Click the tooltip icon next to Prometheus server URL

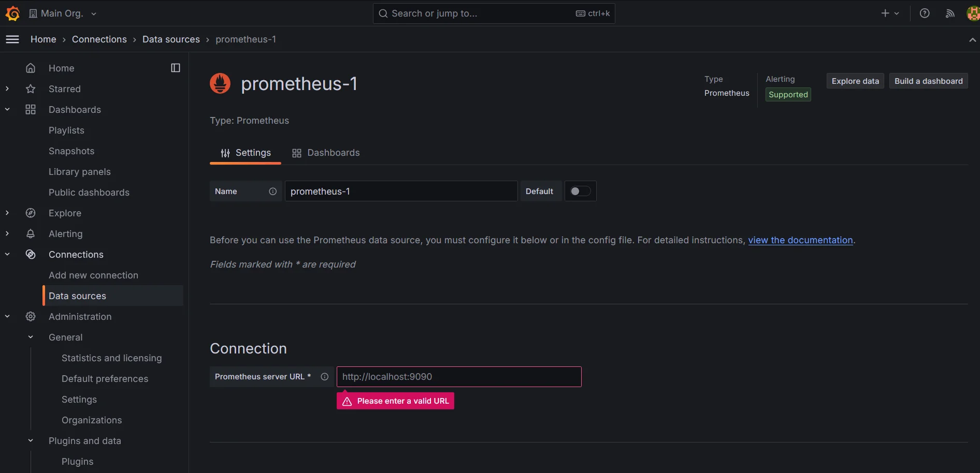[x=324, y=377]
